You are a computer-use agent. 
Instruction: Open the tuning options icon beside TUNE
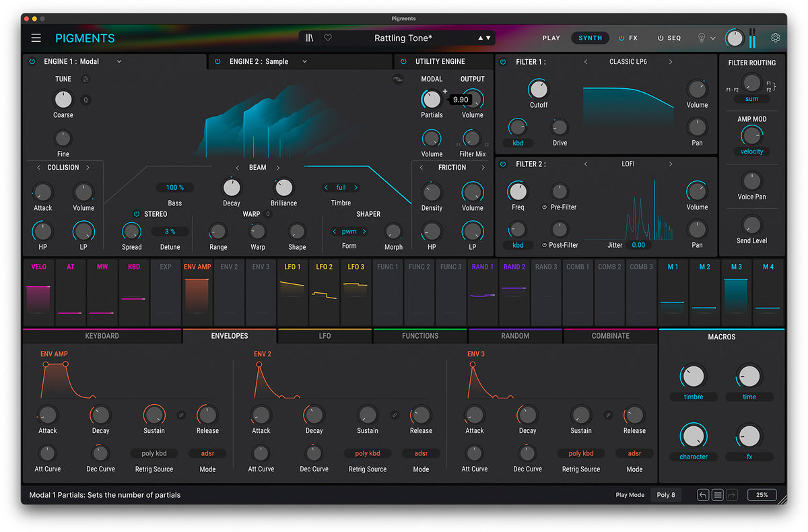(x=86, y=79)
